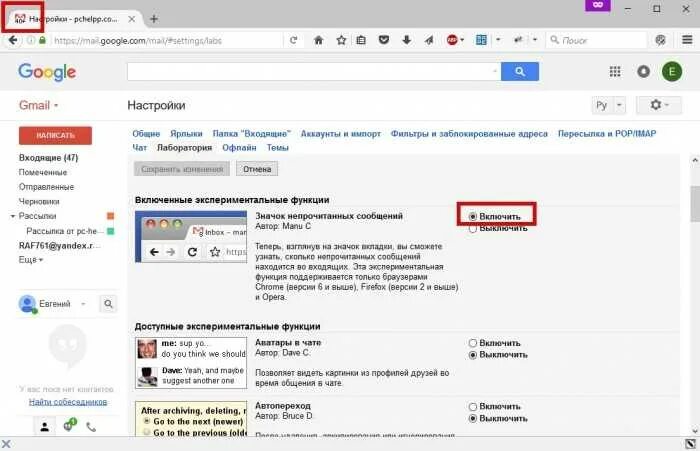Open the Hangouts contacts person tab

pyautogui.click(x=45, y=427)
